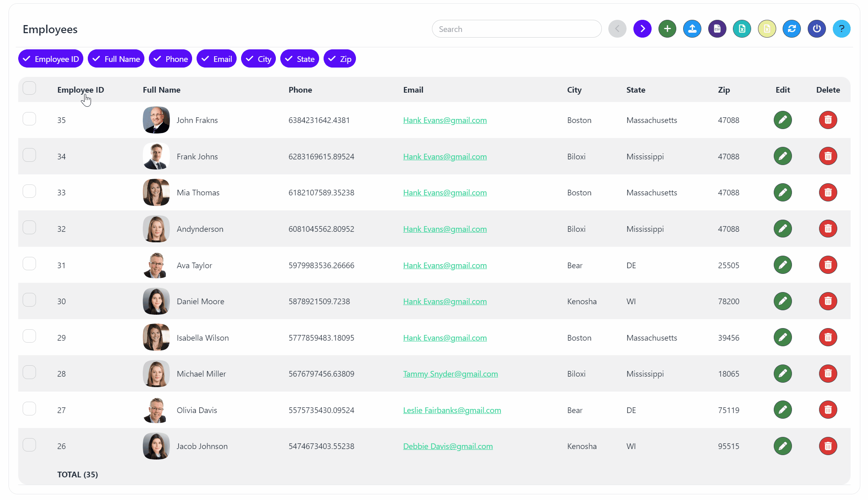Image resolution: width=868 pixels, height=500 pixels.
Task: Tick the checkbox for employee 28 row
Action: (30, 373)
